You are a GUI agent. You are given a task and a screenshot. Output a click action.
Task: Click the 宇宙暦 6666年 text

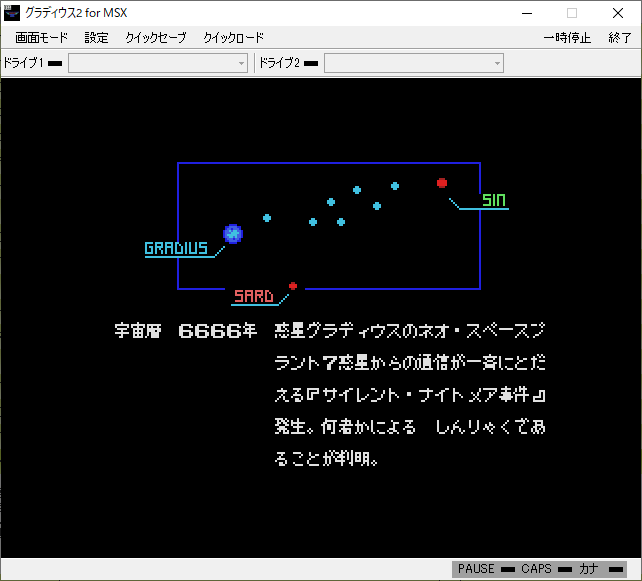tap(185, 330)
